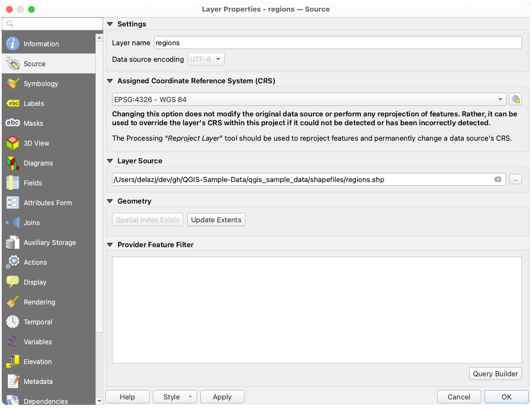Clear the layer source path field

coord(497,179)
